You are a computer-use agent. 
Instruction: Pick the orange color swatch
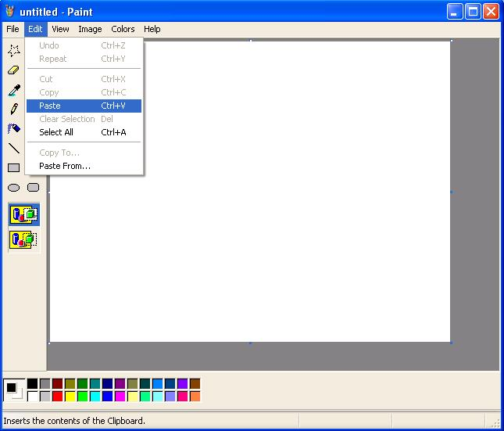[x=195, y=397]
